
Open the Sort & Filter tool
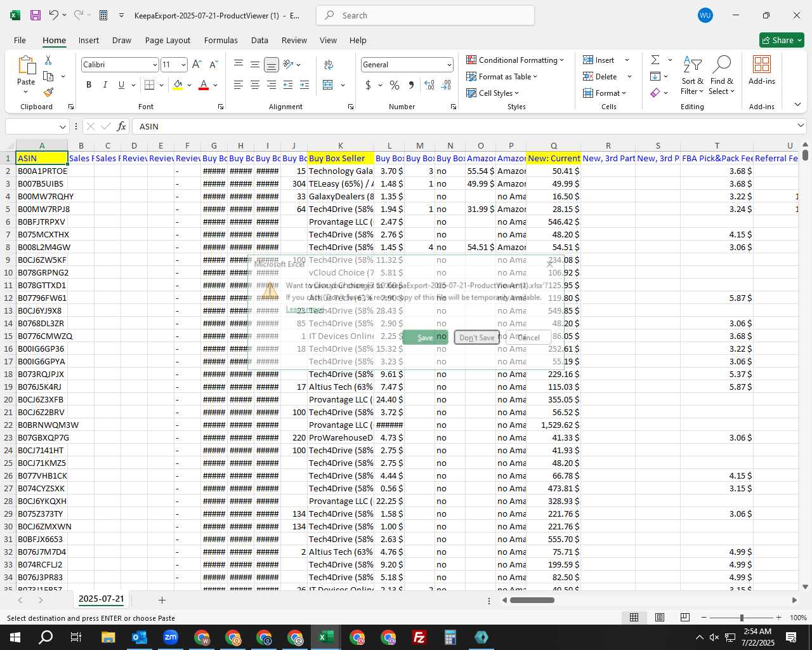[x=692, y=75]
